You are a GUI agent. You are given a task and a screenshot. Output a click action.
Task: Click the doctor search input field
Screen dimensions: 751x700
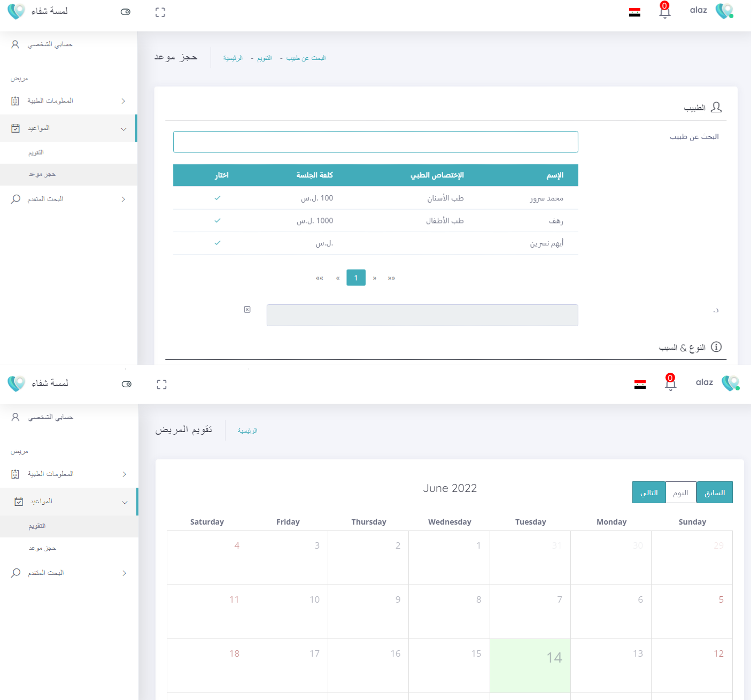375,142
